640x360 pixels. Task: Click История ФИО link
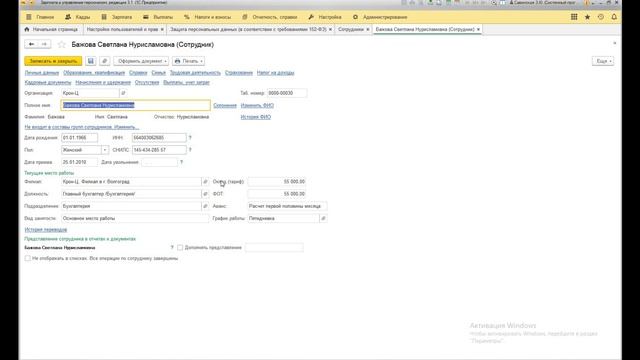(256, 117)
